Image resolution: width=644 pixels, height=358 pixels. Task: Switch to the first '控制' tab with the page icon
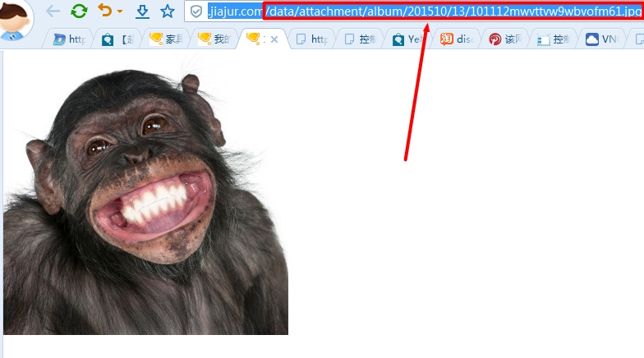(x=360, y=39)
